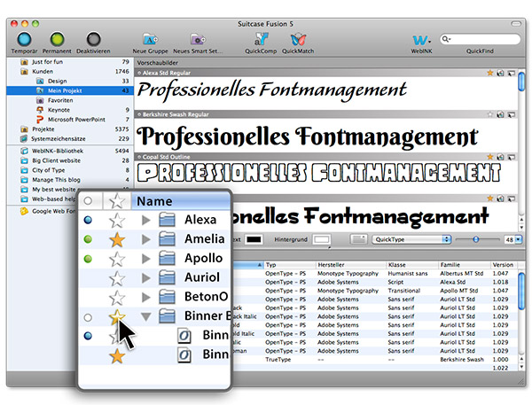The width and height of the screenshot is (532, 405).
Task: Toggle favorite star for BetonO family
Action: click(117, 298)
